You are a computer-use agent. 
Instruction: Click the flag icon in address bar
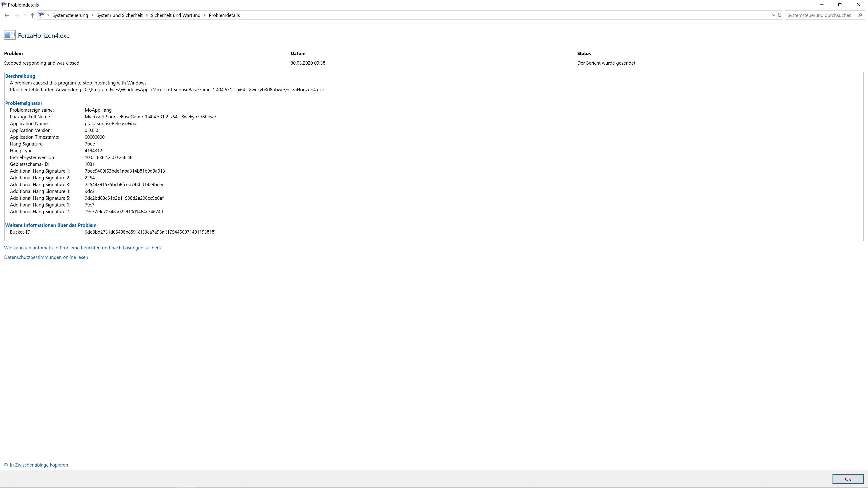[41, 15]
